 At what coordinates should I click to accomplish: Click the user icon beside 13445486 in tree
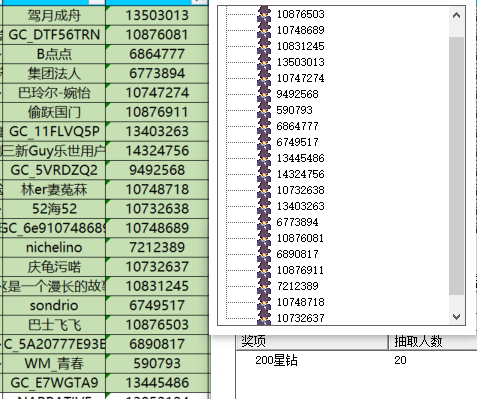click(x=264, y=158)
